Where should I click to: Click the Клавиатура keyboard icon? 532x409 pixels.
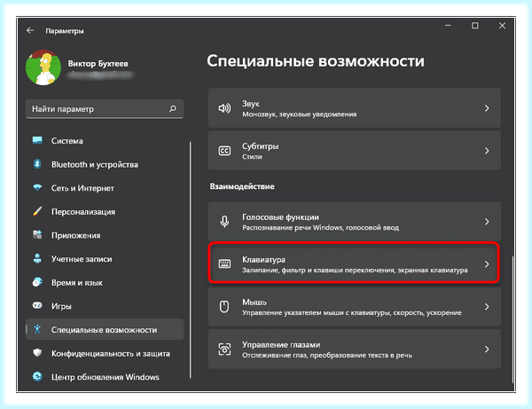coord(224,263)
